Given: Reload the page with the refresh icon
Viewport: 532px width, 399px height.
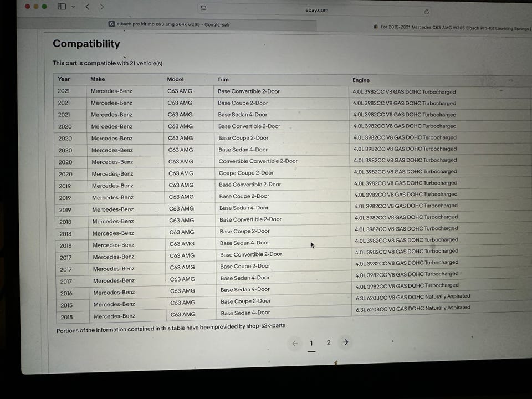Looking at the screenshot, I should [427, 12].
